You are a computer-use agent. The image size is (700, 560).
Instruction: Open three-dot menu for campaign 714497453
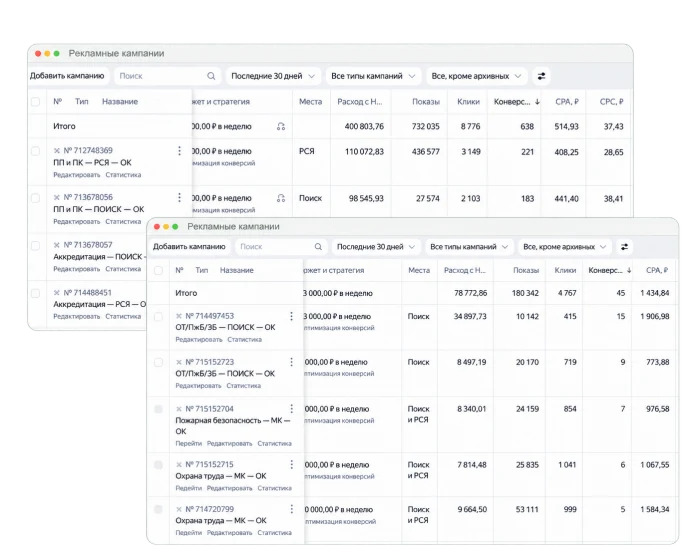(292, 316)
